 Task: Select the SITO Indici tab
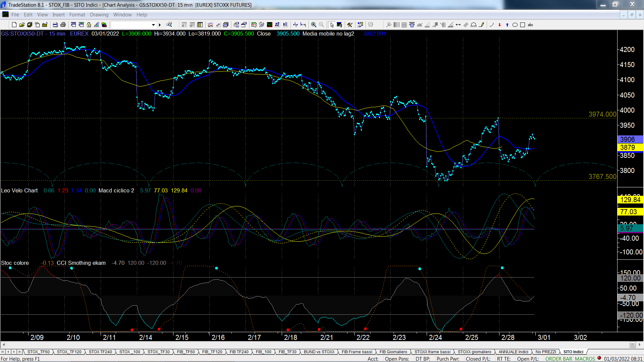coord(573,352)
